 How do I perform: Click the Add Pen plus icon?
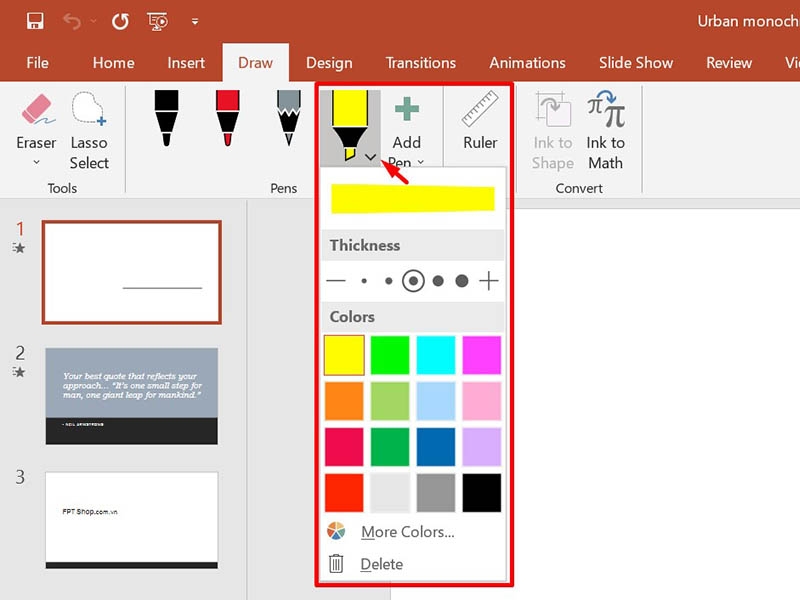[x=407, y=109]
